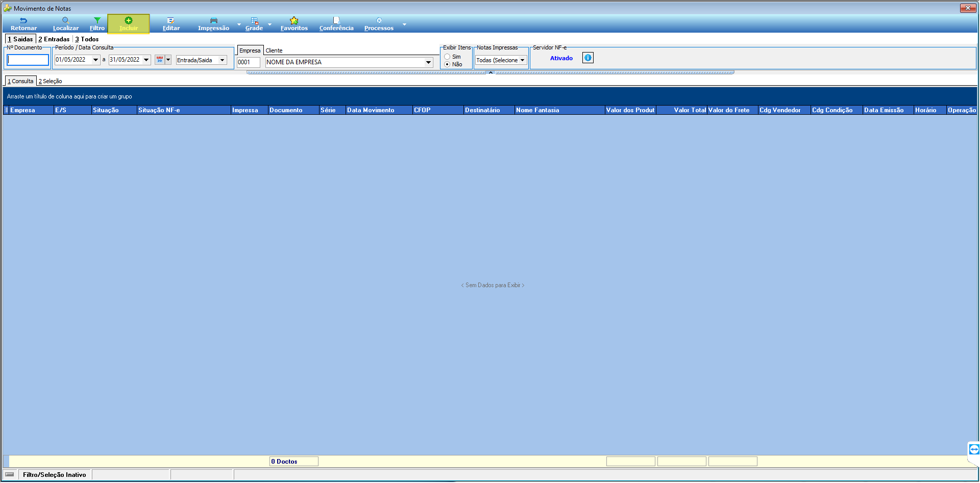Click into the Nº Documento field
The image size is (980, 483).
[28, 60]
